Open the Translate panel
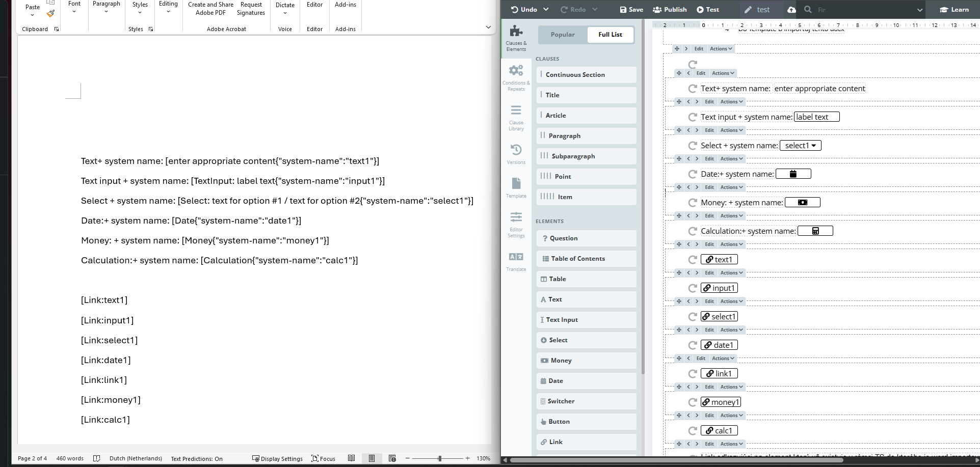The height and width of the screenshot is (467, 980). pyautogui.click(x=516, y=261)
